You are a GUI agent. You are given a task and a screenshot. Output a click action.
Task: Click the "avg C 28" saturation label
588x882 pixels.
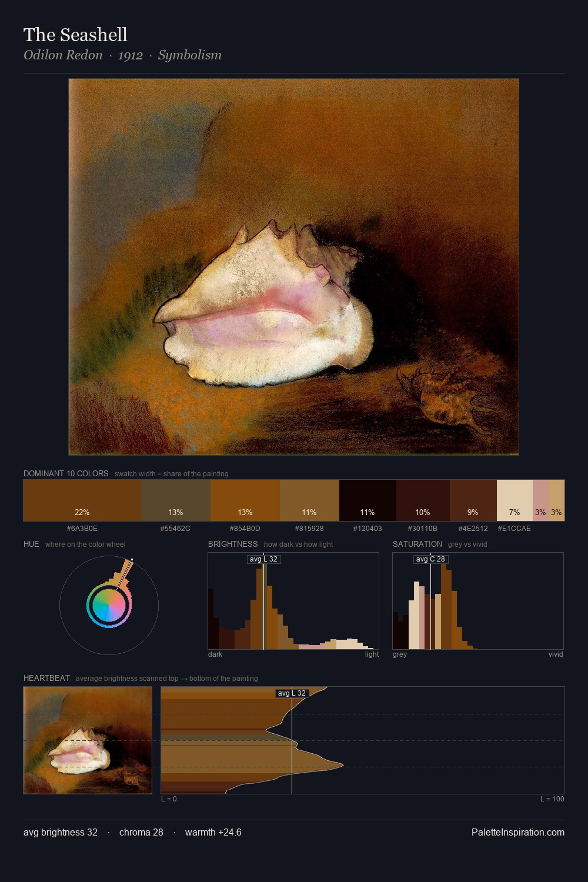click(x=430, y=559)
